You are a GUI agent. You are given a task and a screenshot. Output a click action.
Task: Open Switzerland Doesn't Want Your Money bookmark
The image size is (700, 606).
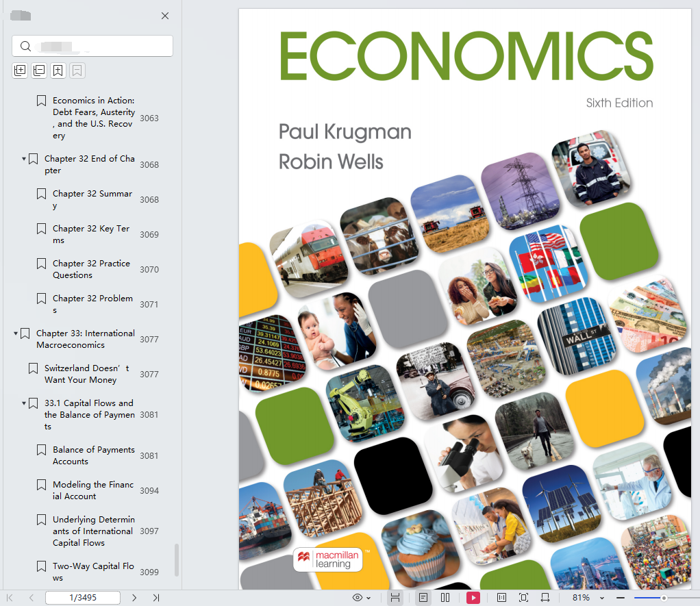click(87, 374)
